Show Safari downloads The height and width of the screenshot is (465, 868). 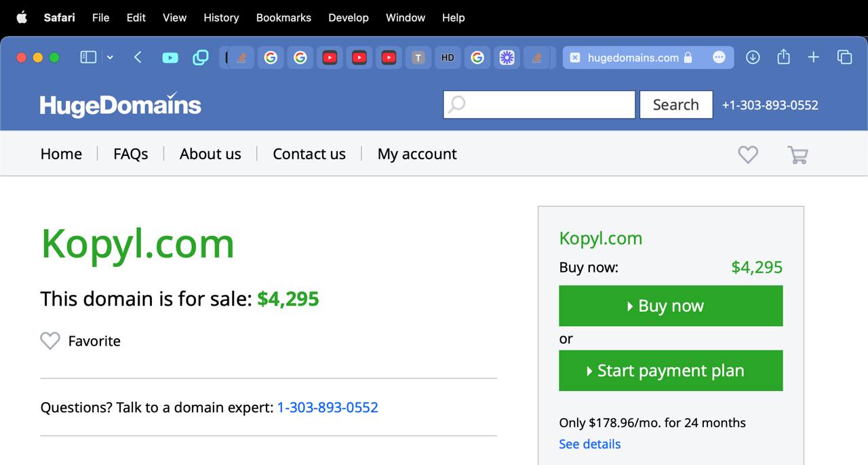pos(753,58)
